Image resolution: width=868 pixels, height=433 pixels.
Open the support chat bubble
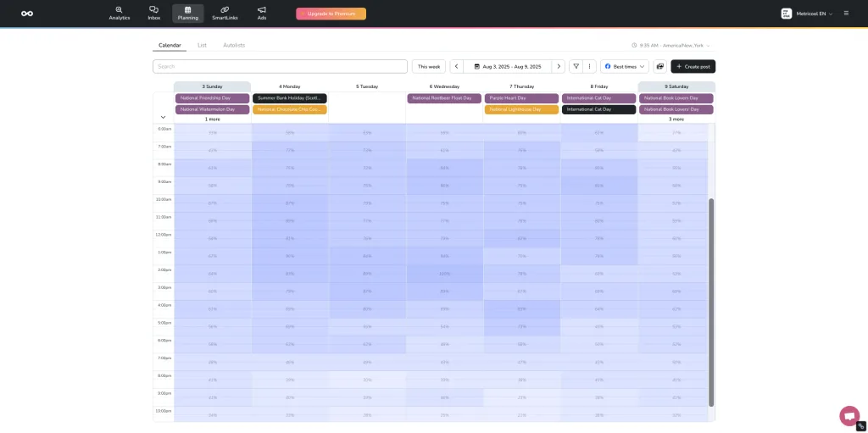click(x=849, y=416)
